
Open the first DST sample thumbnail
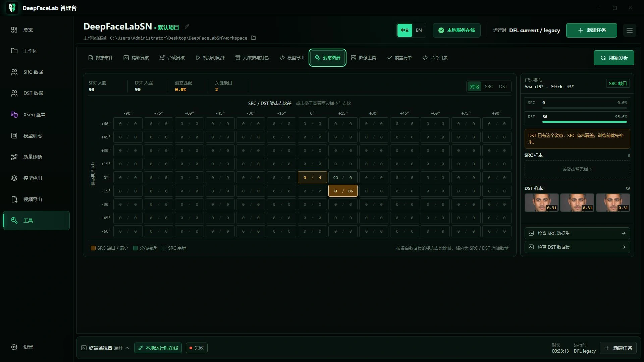point(542,202)
